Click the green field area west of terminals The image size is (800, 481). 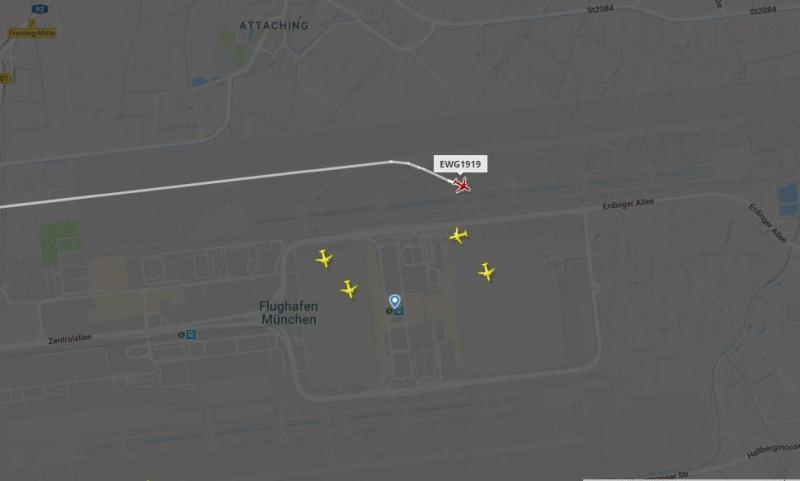pos(60,242)
